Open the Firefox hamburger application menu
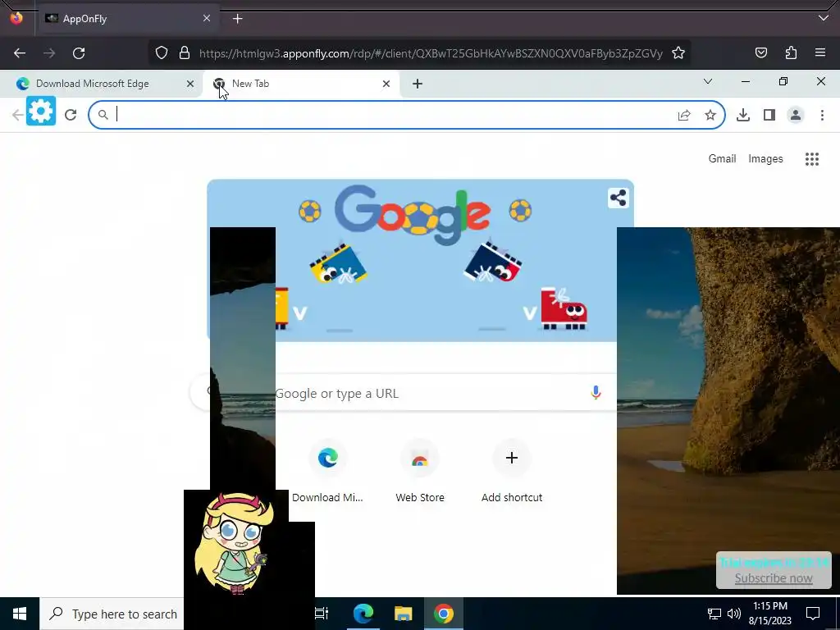 point(820,52)
